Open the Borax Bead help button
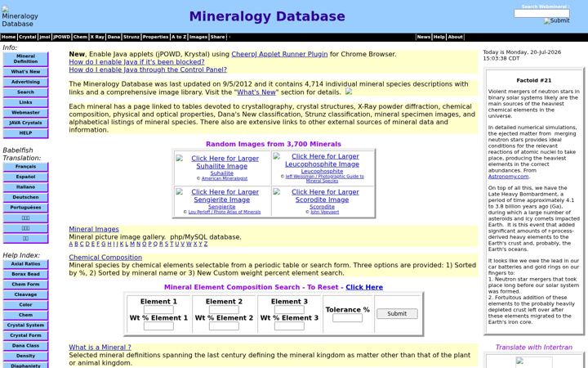Viewport: 588px width, 368px height. pos(25,274)
